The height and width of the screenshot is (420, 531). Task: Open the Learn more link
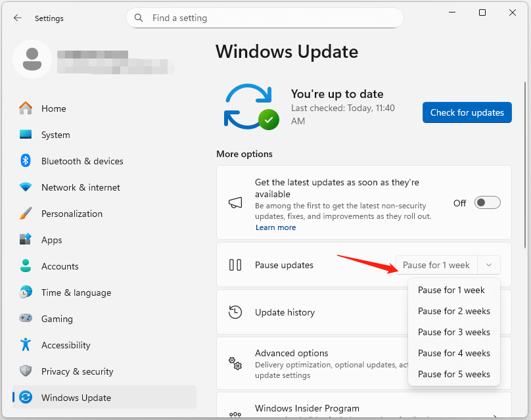click(x=275, y=227)
